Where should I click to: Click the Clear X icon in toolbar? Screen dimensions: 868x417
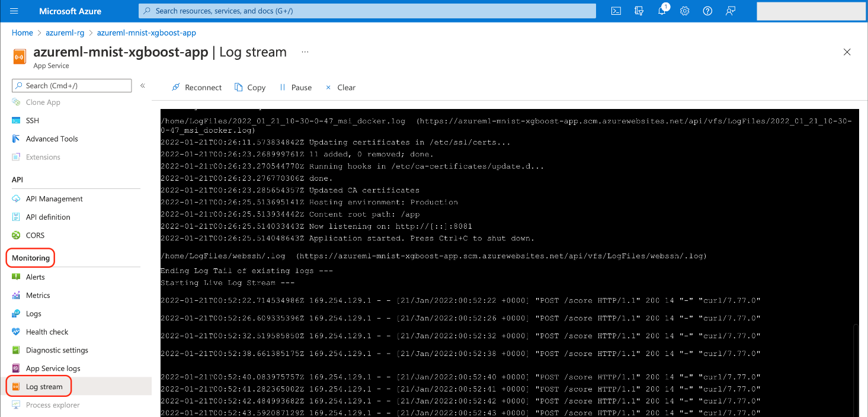pos(328,87)
